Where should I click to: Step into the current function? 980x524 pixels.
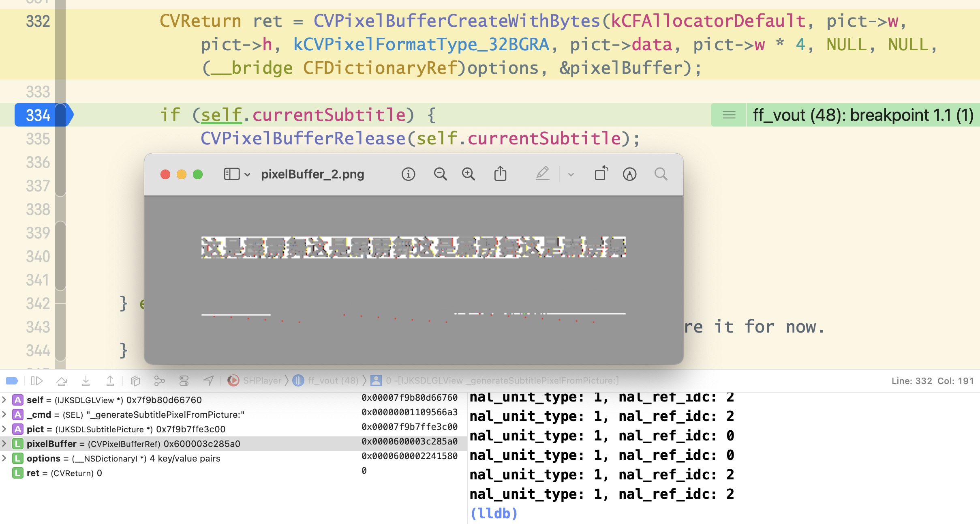(x=86, y=380)
